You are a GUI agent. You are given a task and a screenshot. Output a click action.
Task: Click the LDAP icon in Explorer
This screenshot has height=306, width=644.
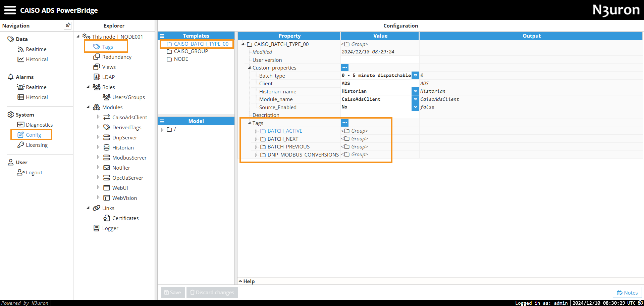(x=97, y=77)
